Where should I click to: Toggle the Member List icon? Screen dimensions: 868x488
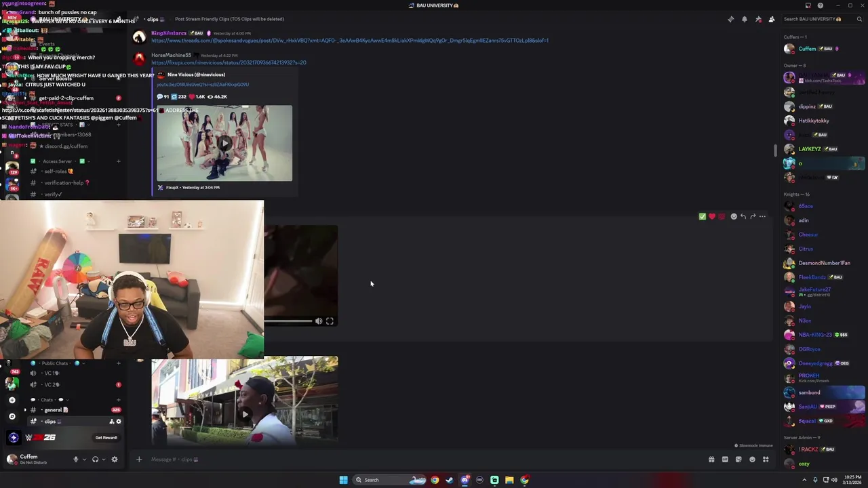(x=772, y=19)
